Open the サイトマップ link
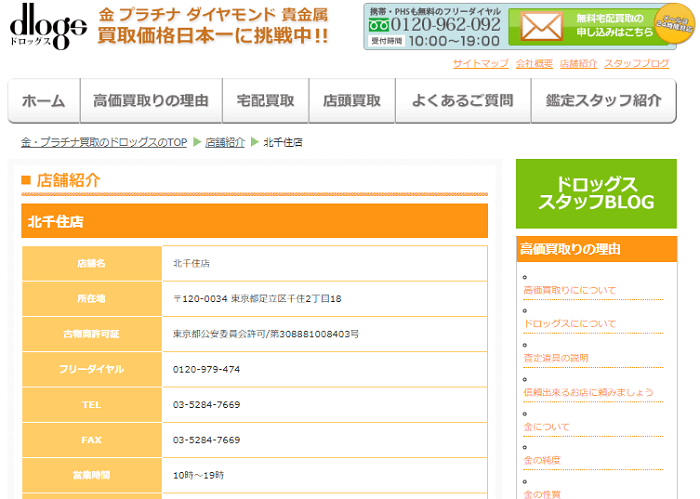Screen dimensions: 700x499 pyautogui.click(x=481, y=64)
